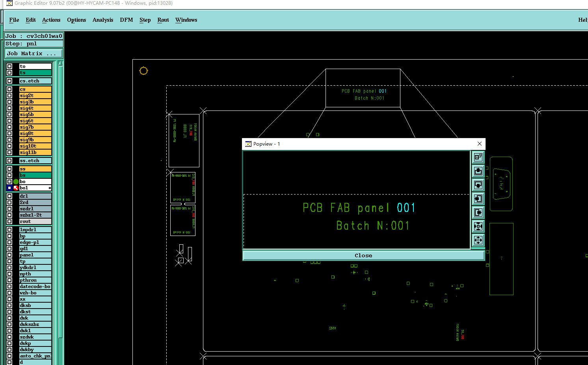Check the box next to layer drl

click(x=9, y=196)
